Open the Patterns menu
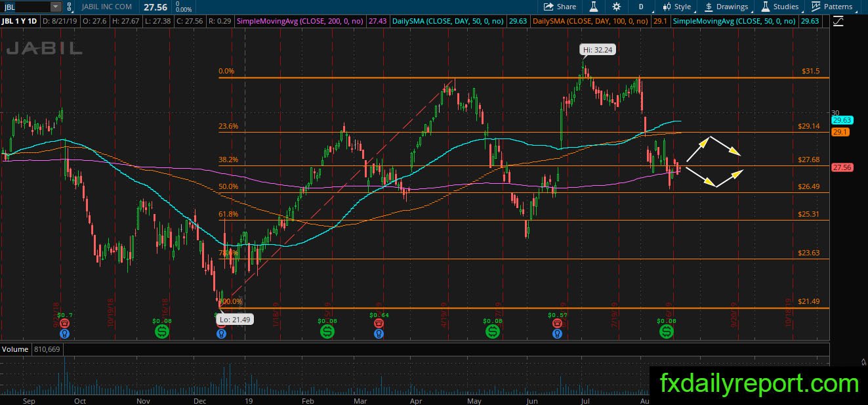 pos(832,7)
